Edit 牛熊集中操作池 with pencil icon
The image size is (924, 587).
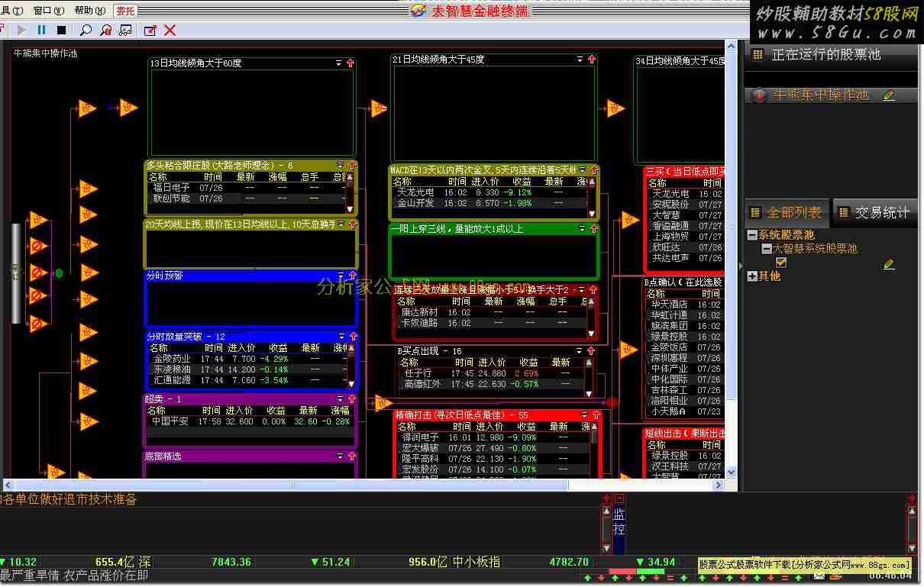(889, 95)
